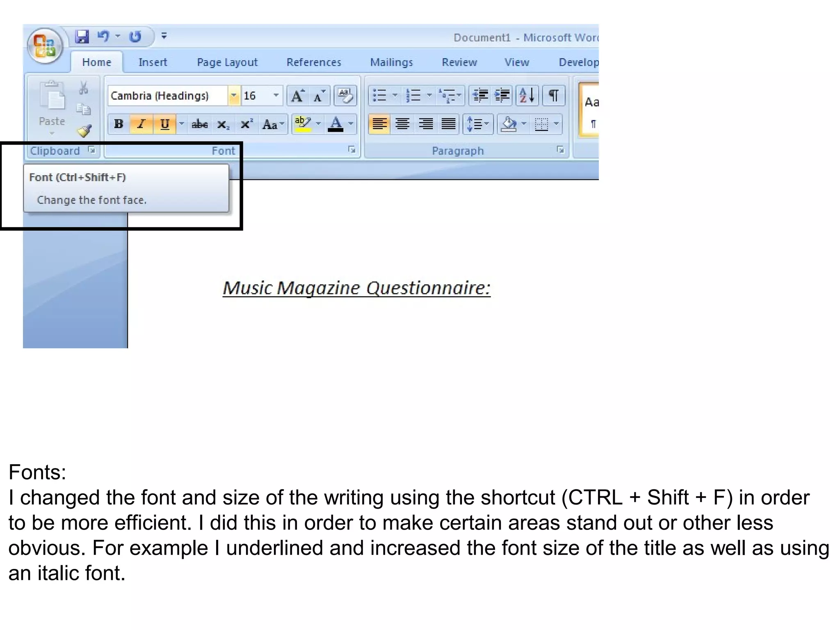Select the Format Painter brush icon
This screenshot has height=630, width=840.
(84, 131)
